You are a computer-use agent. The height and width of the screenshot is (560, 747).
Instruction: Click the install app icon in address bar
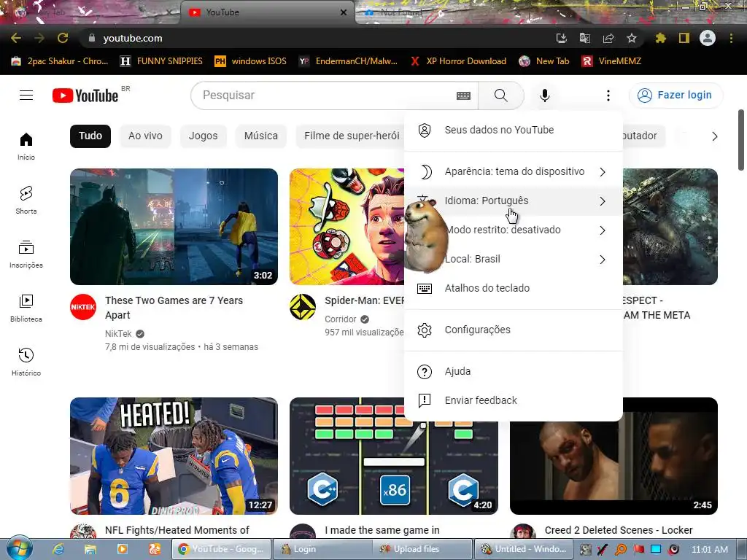[x=561, y=38]
